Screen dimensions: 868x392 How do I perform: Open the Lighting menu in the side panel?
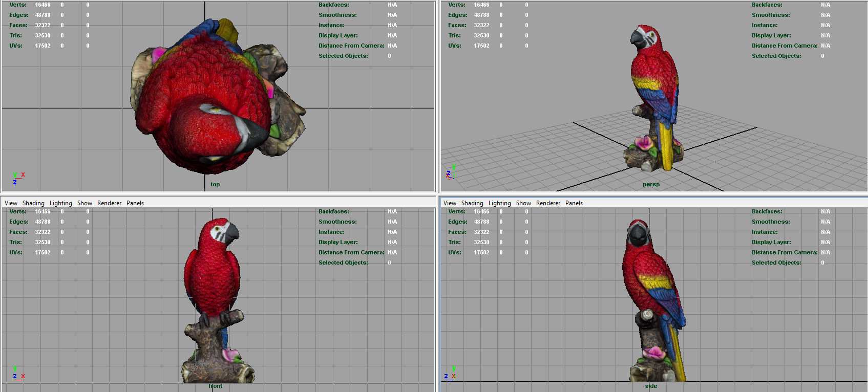click(500, 203)
